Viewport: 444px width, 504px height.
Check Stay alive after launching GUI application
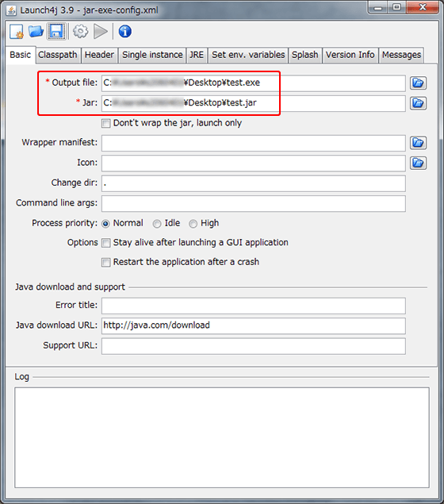click(x=106, y=243)
